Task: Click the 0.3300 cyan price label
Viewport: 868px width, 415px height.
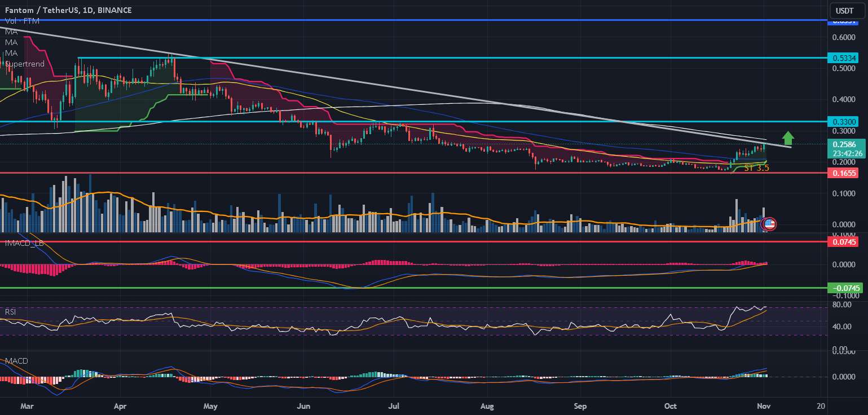Action: (x=844, y=121)
